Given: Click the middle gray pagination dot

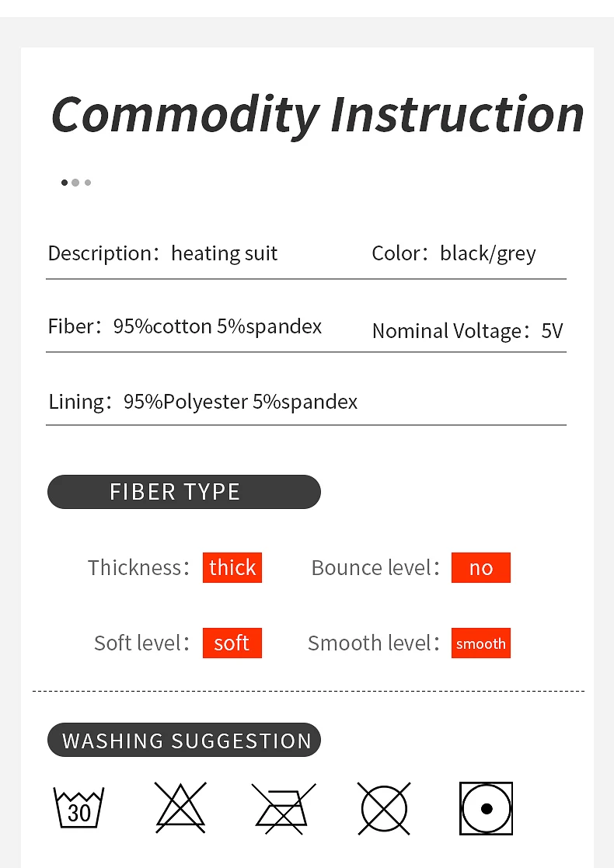Looking at the screenshot, I should (75, 183).
